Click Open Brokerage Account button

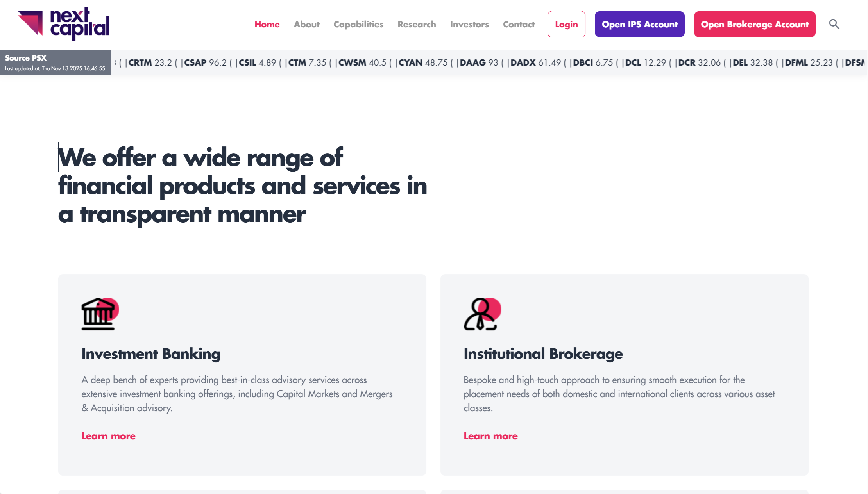click(x=754, y=24)
